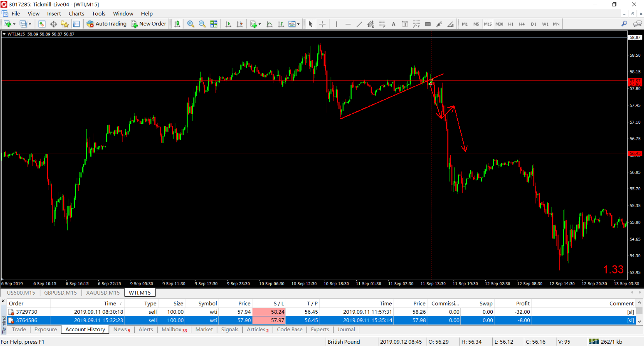
Task: Select the Text Label tool
Action: click(405, 24)
